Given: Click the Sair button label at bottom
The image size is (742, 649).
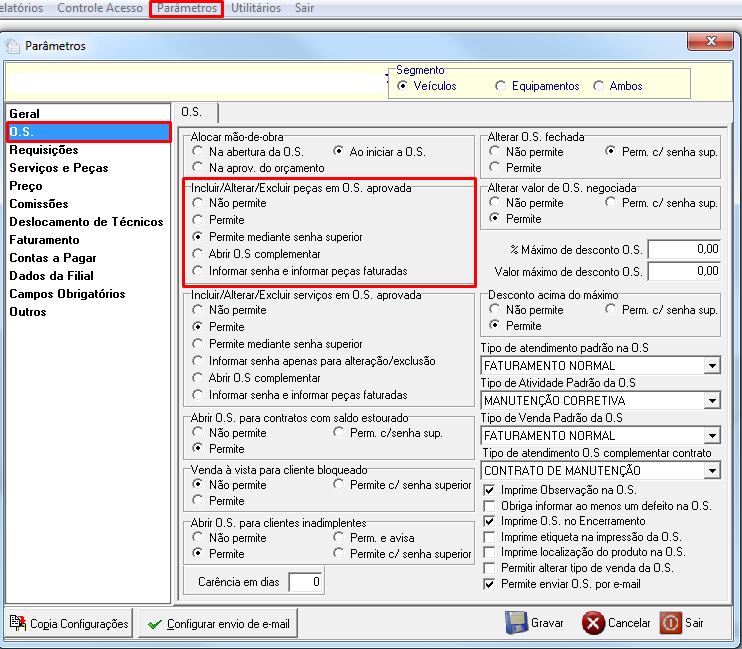Looking at the screenshot, I should pos(694,623).
